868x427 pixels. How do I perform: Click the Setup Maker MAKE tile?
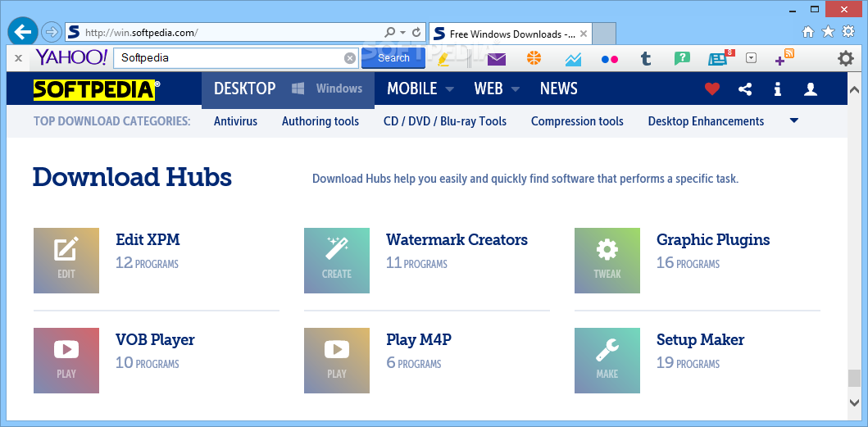tap(607, 361)
